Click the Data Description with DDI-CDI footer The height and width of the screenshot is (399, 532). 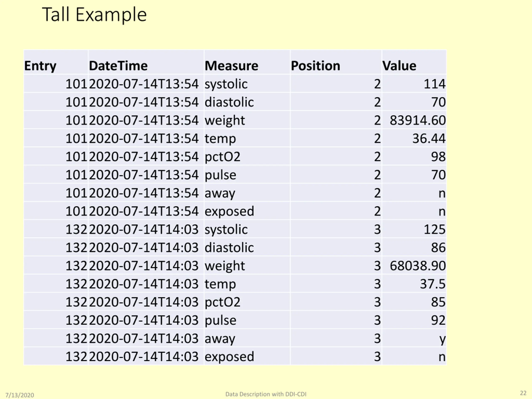[266, 394]
